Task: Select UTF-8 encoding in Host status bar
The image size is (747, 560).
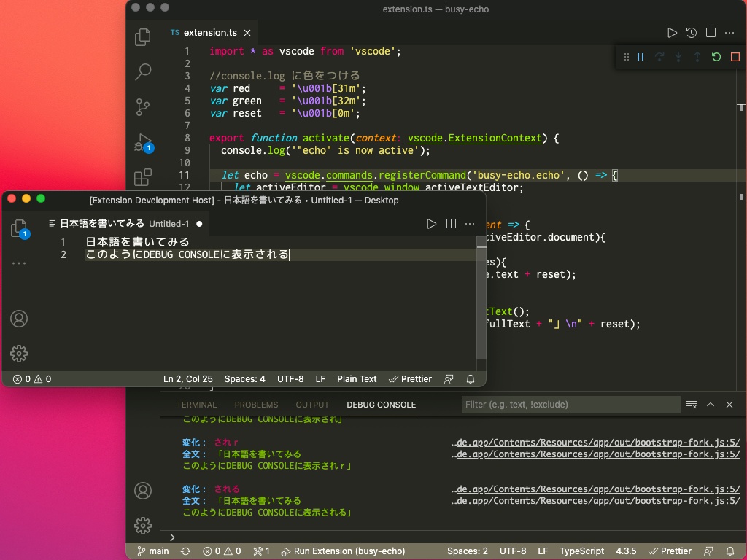Action: (x=290, y=379)
